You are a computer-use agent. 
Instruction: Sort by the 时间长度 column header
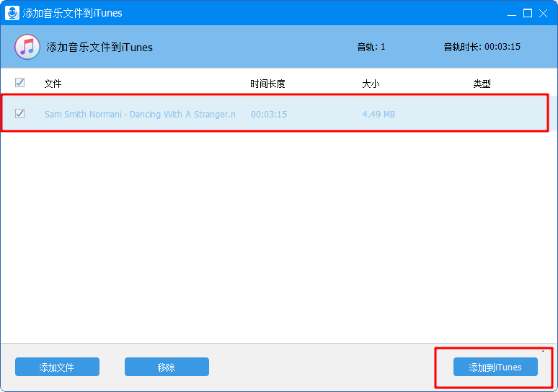click(x=267, y=84)
